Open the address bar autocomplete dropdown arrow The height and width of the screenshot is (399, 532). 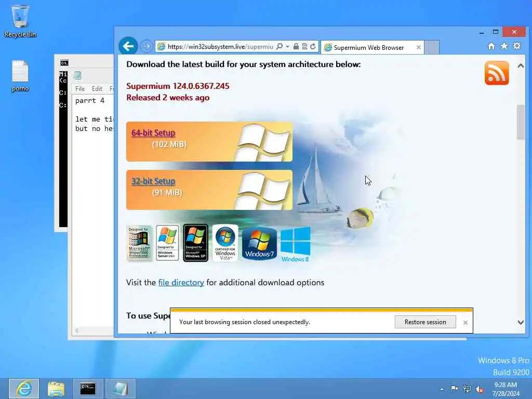(287, 46)
